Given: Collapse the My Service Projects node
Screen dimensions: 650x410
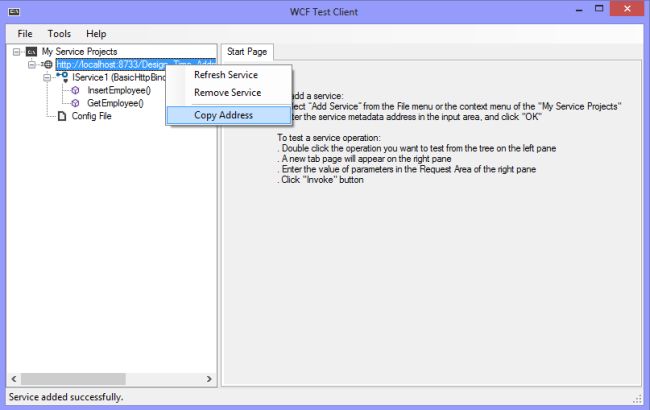Looking at the screenshot, I should [x=17, y=52].
